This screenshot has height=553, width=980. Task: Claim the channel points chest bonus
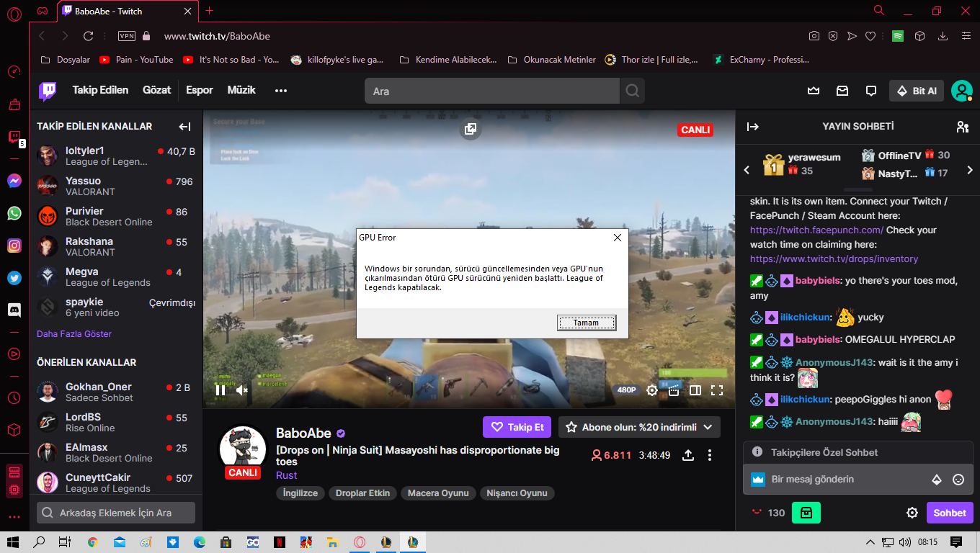(806, 513)
